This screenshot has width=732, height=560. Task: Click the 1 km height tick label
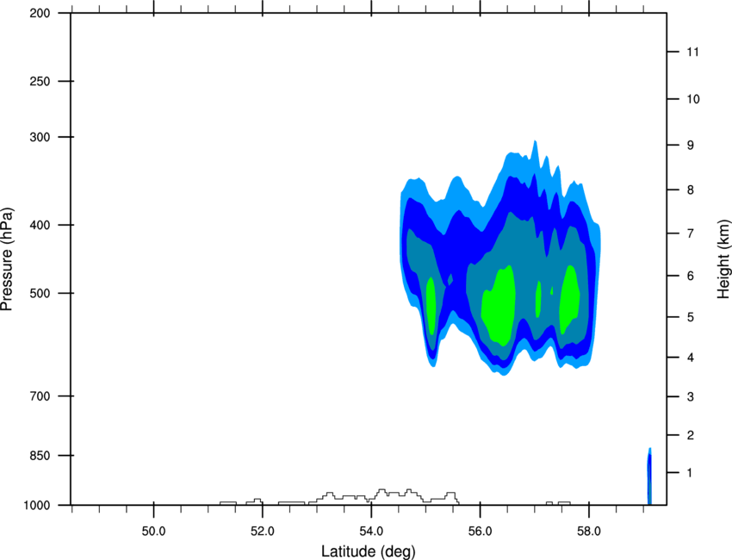tap(690, 473)
